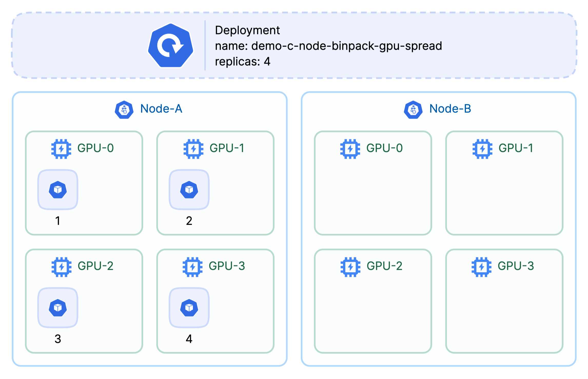Click GPU-1 chip icon in Node-B

point(482,149)
